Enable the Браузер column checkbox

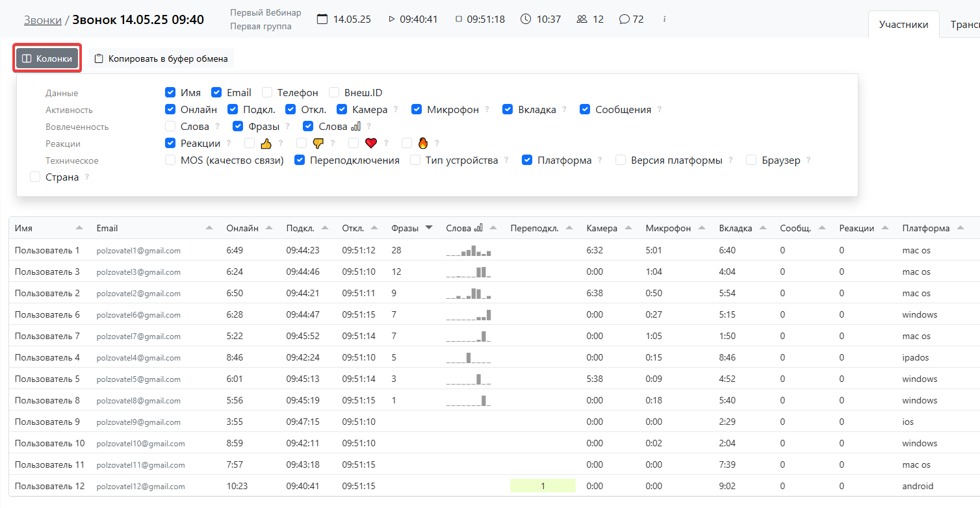click(x=751, y=160)
